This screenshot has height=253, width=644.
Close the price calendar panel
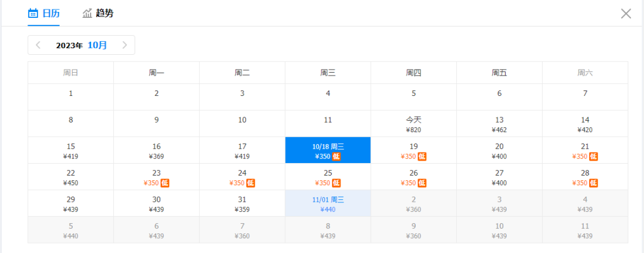click(626, 14)
